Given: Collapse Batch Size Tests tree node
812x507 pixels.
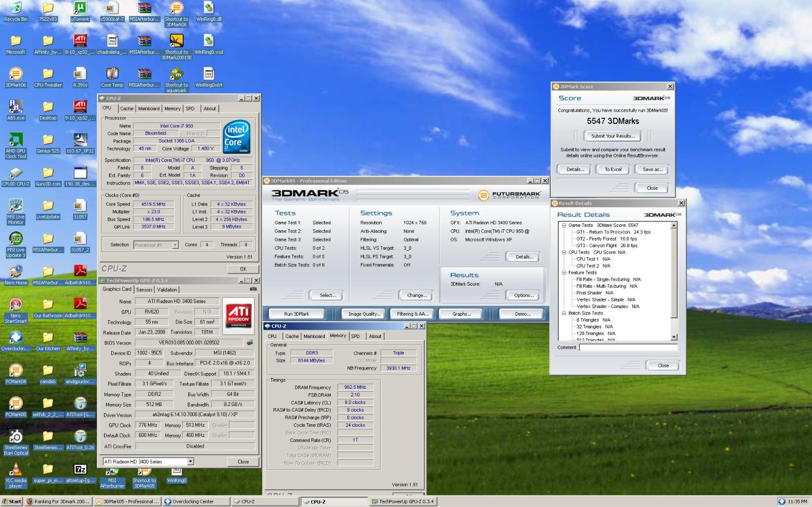Looking at the screenshot, I should click(x=564, y=313).
